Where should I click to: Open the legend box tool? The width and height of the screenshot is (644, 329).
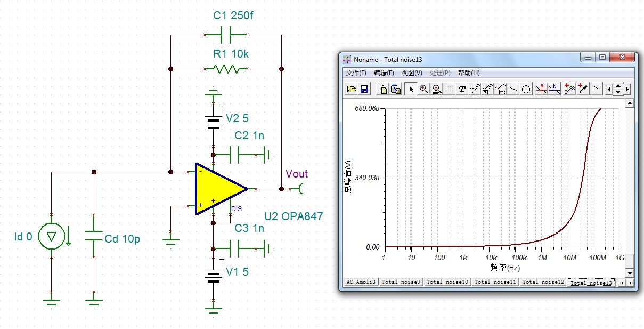[501, 90]
